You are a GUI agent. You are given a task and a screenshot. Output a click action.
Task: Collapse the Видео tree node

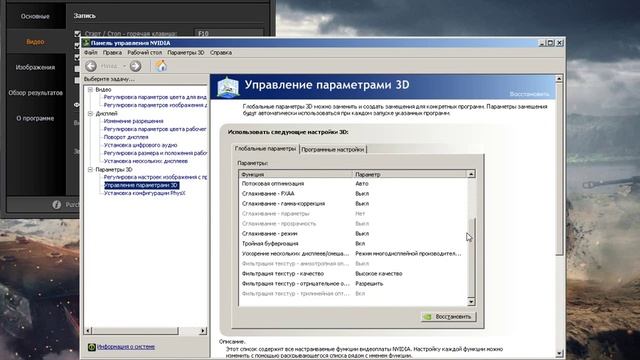pyautogui.click(x=90, y=89)
